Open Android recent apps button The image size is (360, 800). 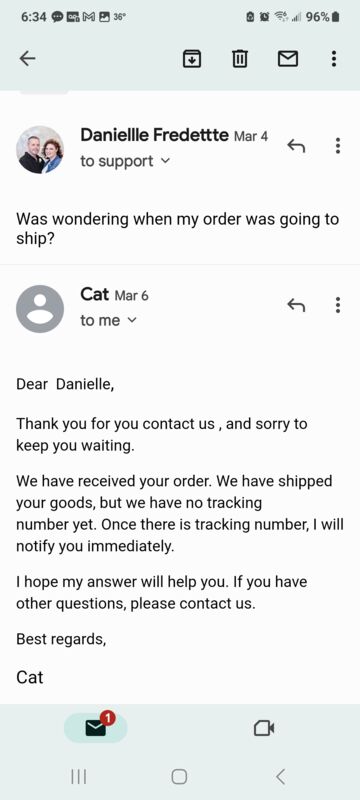click(79, 777)
